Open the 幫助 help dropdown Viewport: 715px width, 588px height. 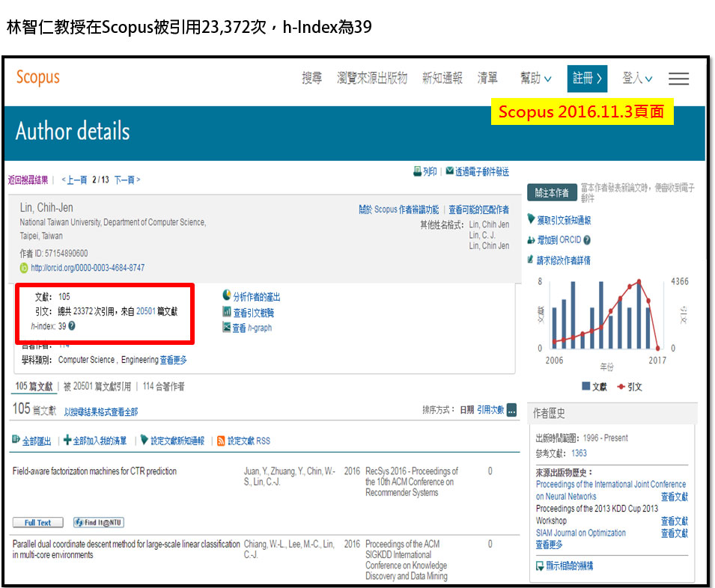click(536, 79)
